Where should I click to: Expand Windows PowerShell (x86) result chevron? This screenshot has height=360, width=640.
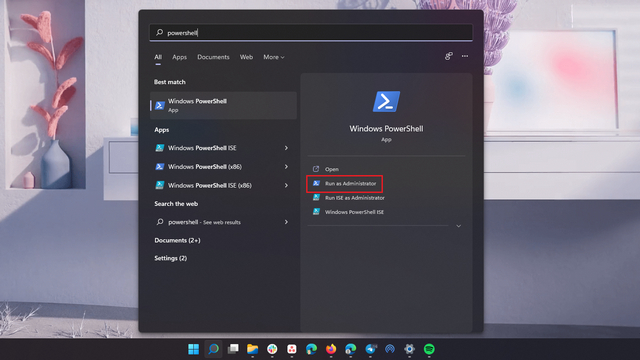286,167
